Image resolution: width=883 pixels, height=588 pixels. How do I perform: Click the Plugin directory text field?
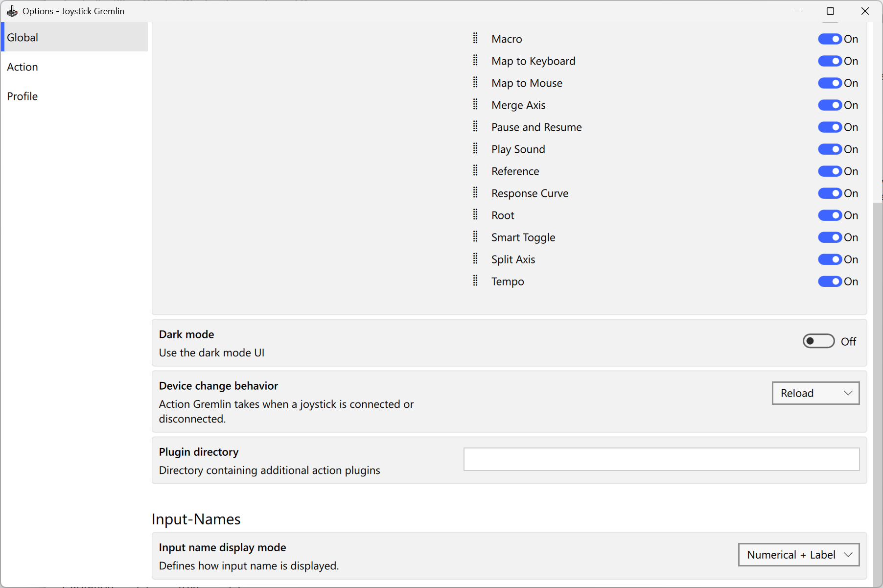[661, 459]
